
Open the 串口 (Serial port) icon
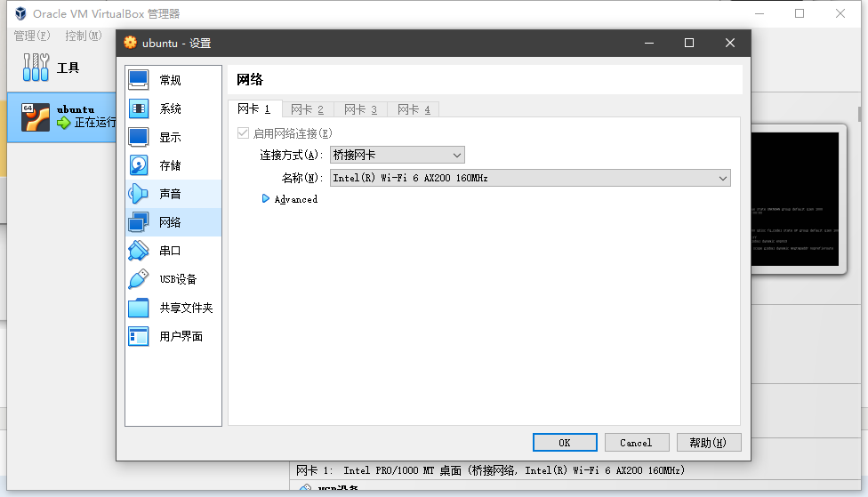[139, 251]
